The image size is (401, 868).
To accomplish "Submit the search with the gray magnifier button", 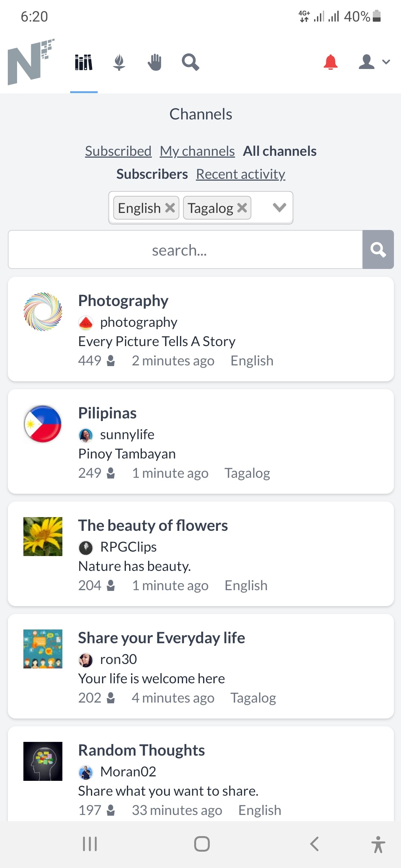I will 378,249.
